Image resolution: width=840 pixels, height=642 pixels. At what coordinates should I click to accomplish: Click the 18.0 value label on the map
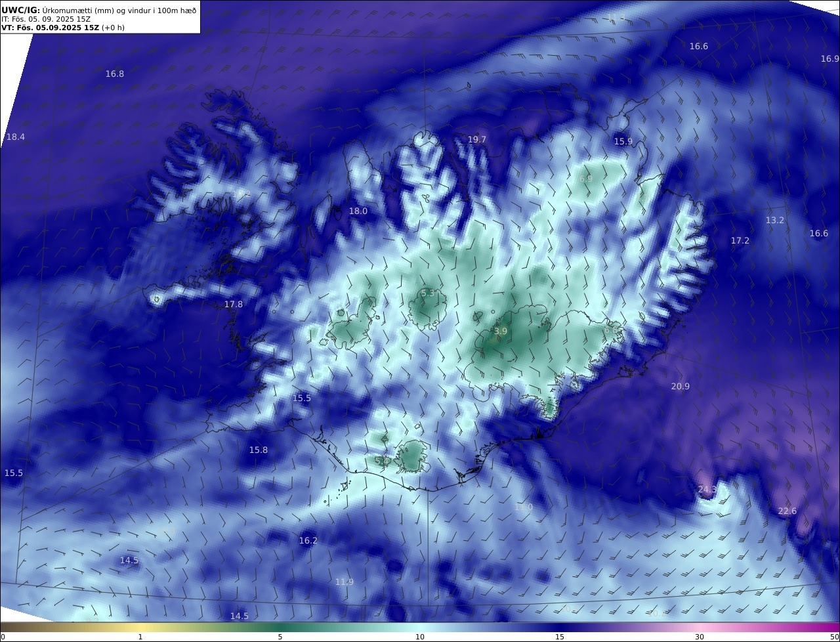tap(358, 211)
